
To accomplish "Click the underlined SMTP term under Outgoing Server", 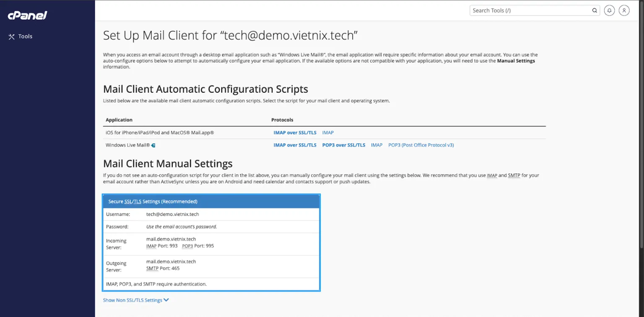I will click(x=152, y=268).
